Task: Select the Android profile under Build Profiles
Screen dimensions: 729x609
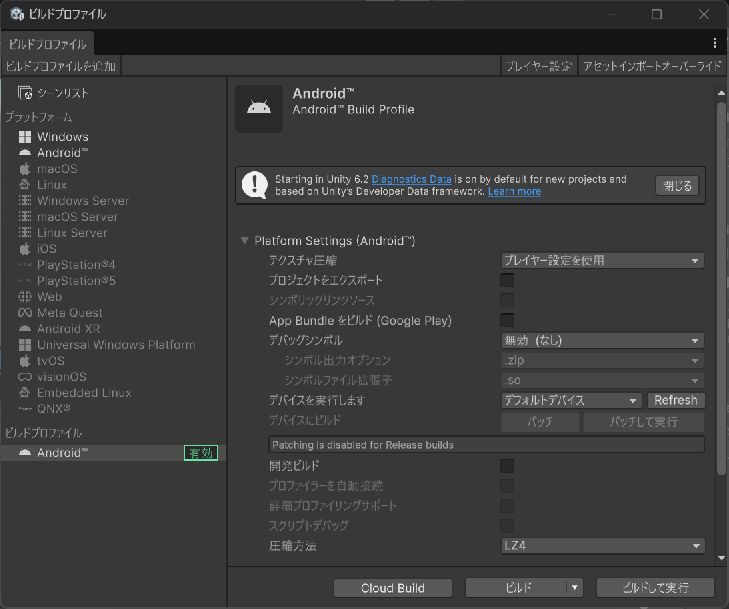Action: [113, 452]
